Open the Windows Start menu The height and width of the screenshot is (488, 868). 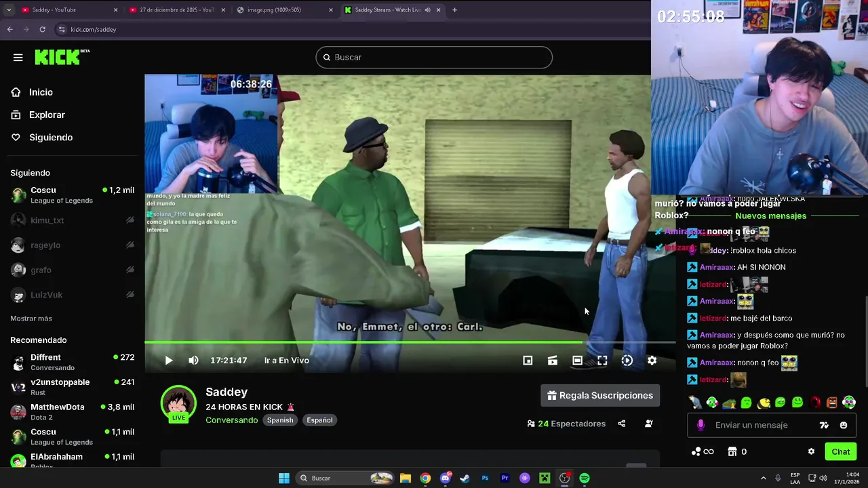[284, 478]
